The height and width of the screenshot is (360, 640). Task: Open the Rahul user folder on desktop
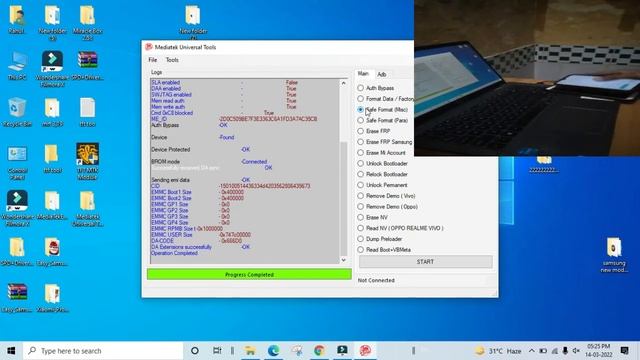[x=16, y=19]
